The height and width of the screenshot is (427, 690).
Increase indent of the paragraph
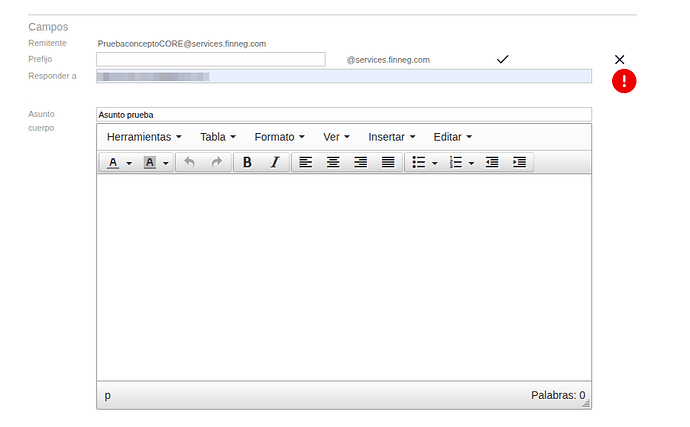(519, 162)
